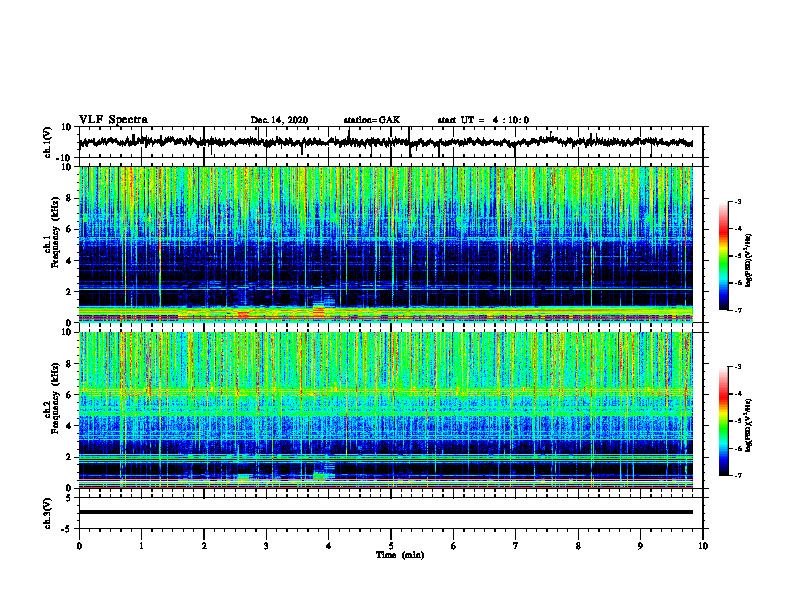Click the "Time (min)" x-axis label
The image size is (792, 612).
coord(400,555)
